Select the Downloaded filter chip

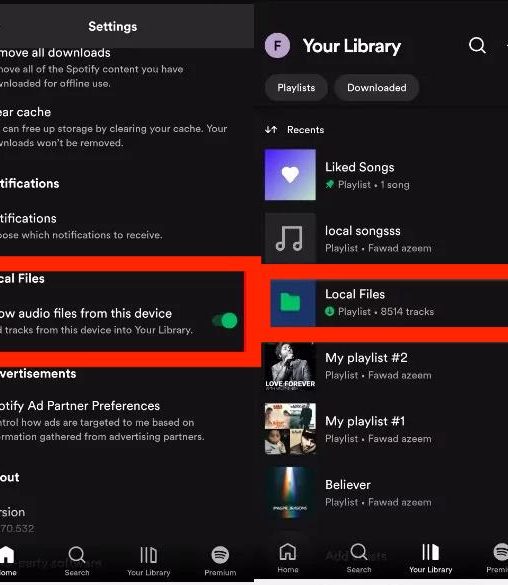coord(377,88)
